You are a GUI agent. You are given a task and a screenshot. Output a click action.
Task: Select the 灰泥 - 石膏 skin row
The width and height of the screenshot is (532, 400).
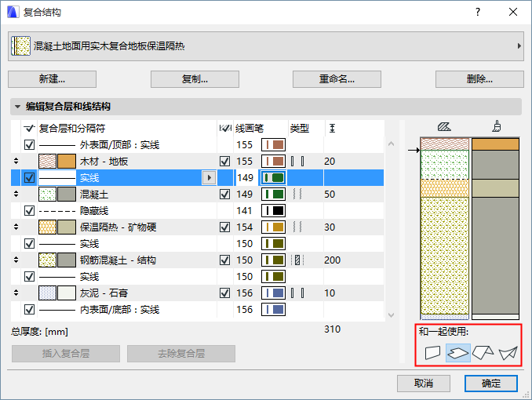tap(198, 293)
